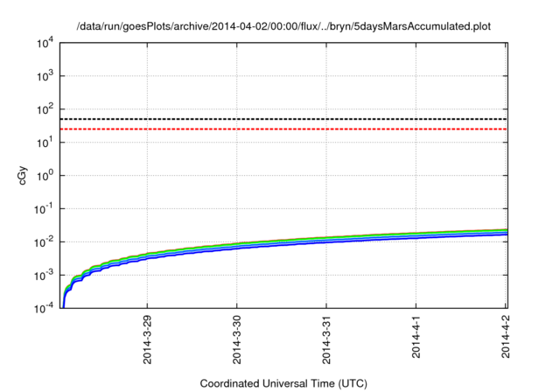Click the 10^0 y-axis tick label
The width and height of the screenshot is (560, 392).
(x=45, y=176)
